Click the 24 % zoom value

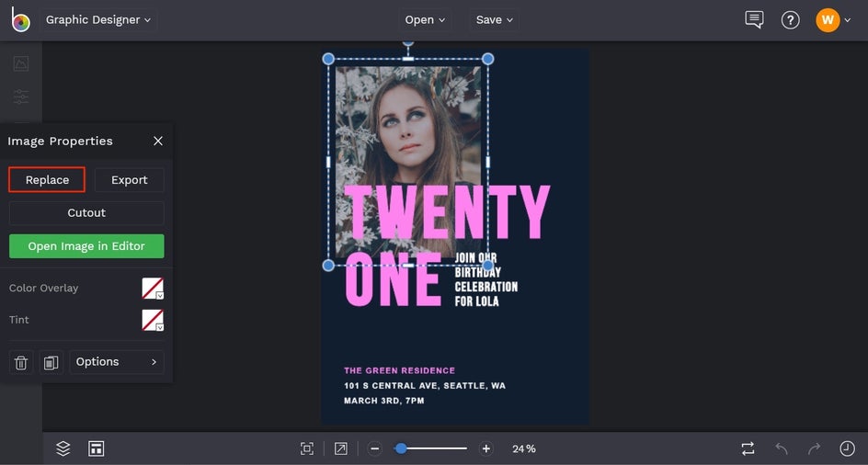pos(524,449)
